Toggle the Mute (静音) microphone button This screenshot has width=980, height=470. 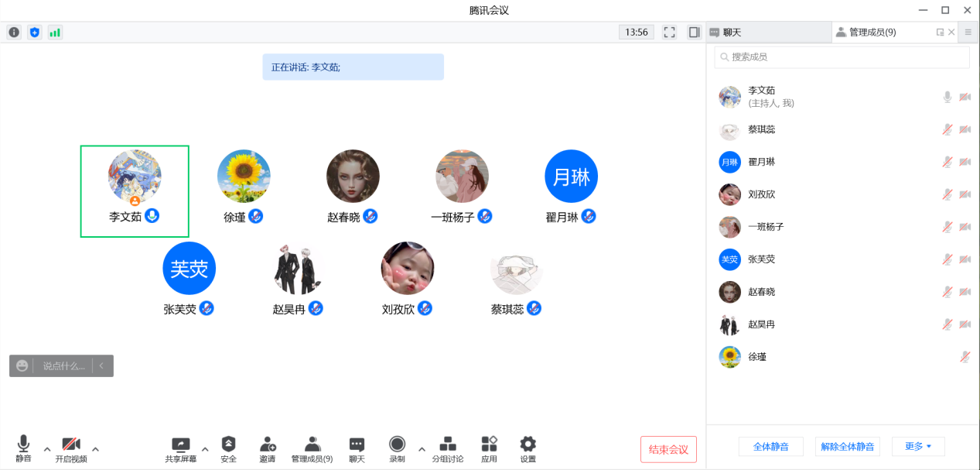tap(23, 449)
